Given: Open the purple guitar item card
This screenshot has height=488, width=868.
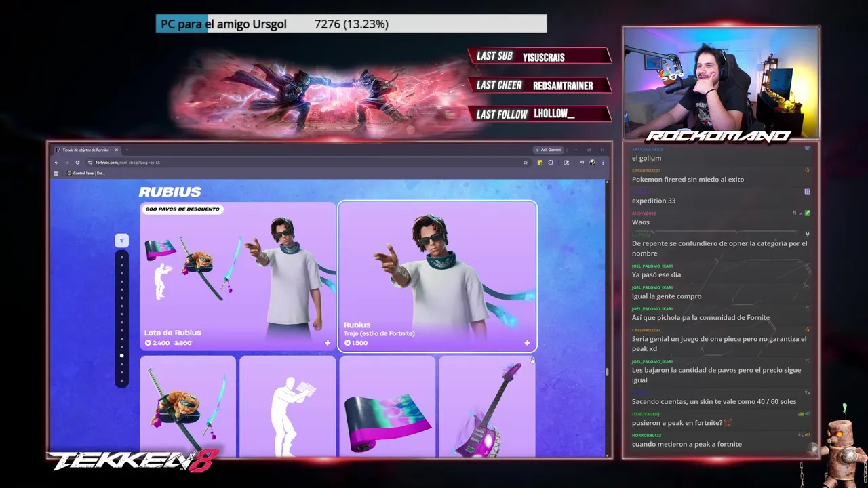Looking at the screenshot, I should [487, 406].
